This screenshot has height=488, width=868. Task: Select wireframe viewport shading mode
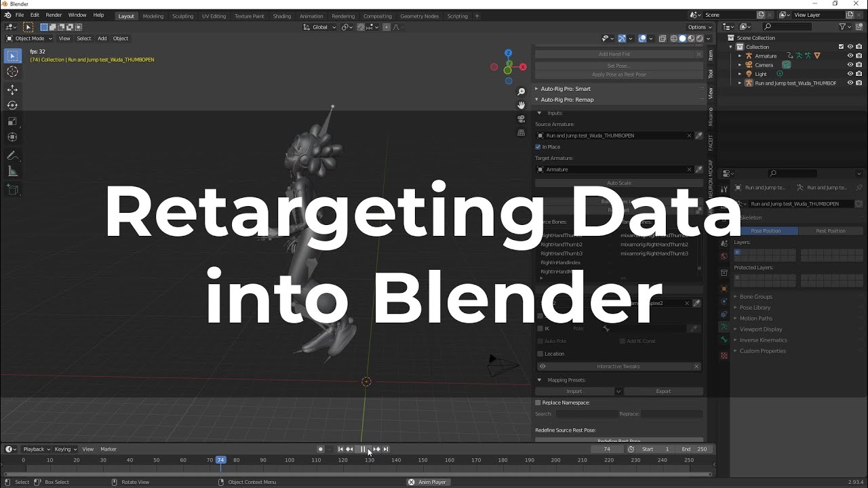674,39
